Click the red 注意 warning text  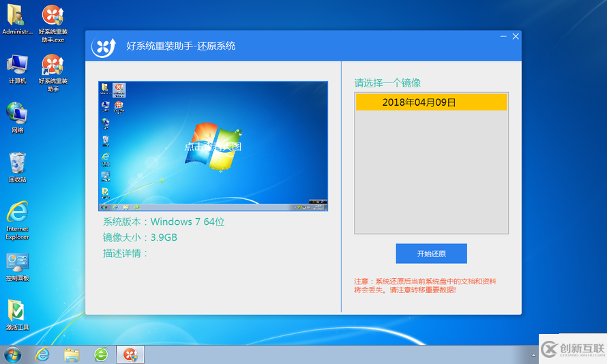[x=425, y=286]
